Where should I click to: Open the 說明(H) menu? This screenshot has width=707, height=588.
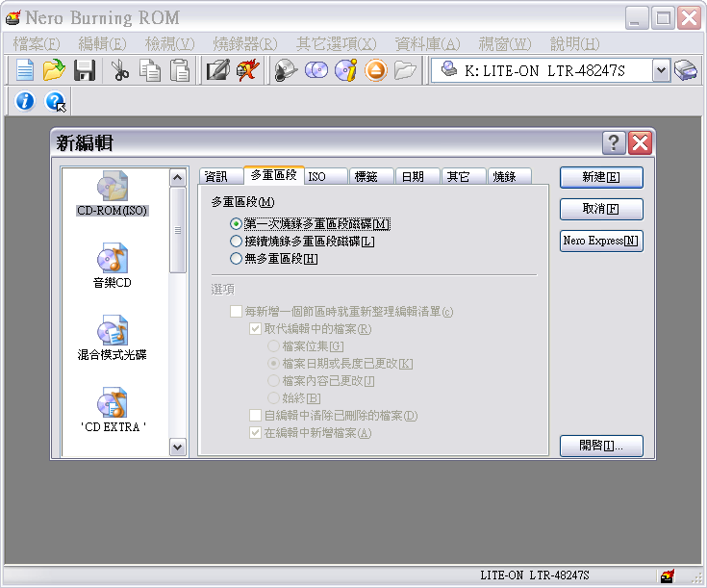point(575,43)
